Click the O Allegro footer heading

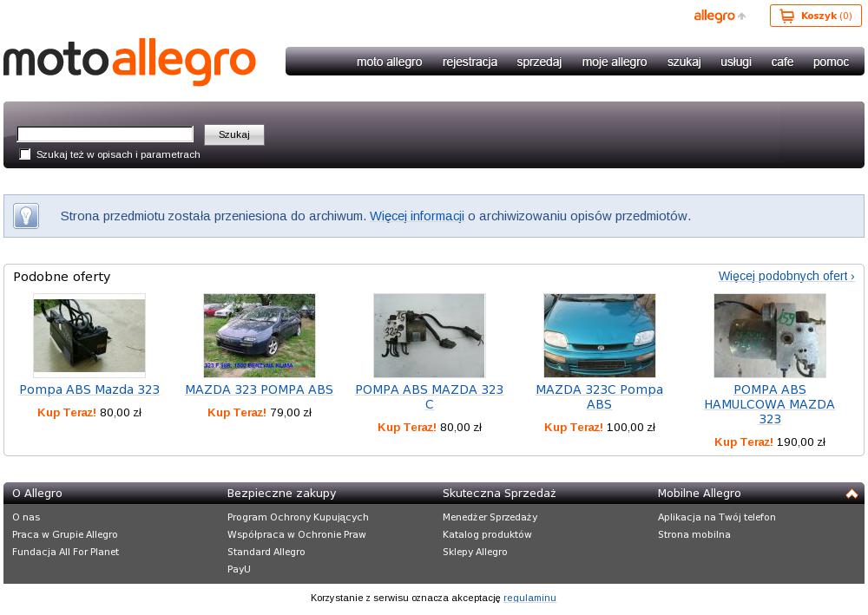pyautogui.click(x=37, y=494)
